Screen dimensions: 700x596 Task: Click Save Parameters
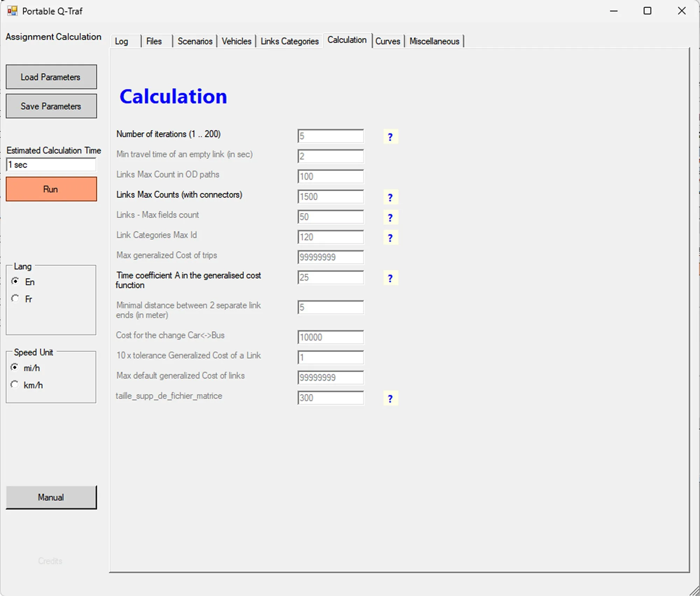(x=51, y=106)
